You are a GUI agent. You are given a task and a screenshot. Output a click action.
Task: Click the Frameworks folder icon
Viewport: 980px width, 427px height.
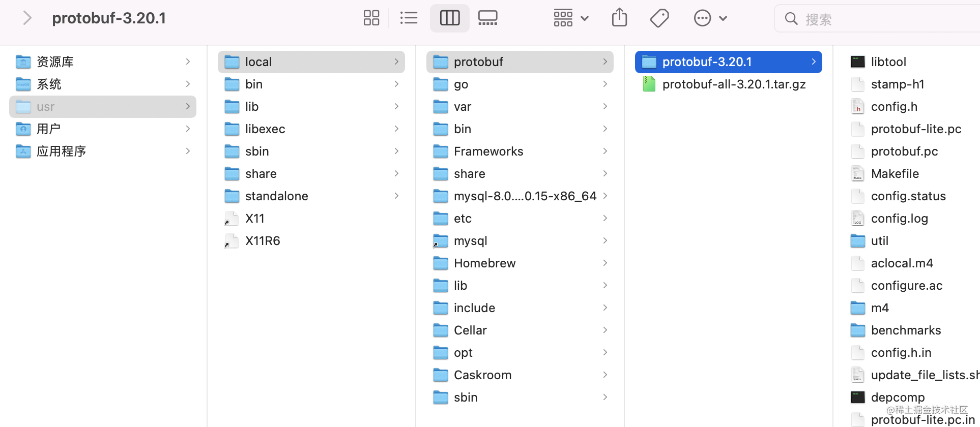[x=441, y=151]
